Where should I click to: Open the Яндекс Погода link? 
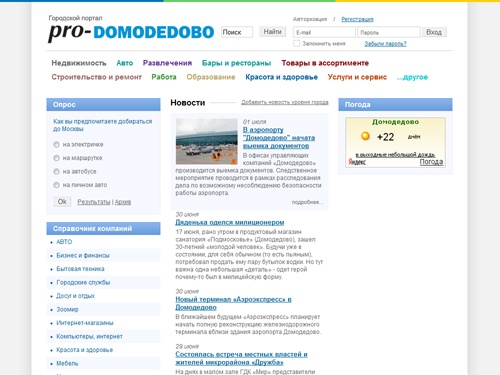tap(431, 162)
